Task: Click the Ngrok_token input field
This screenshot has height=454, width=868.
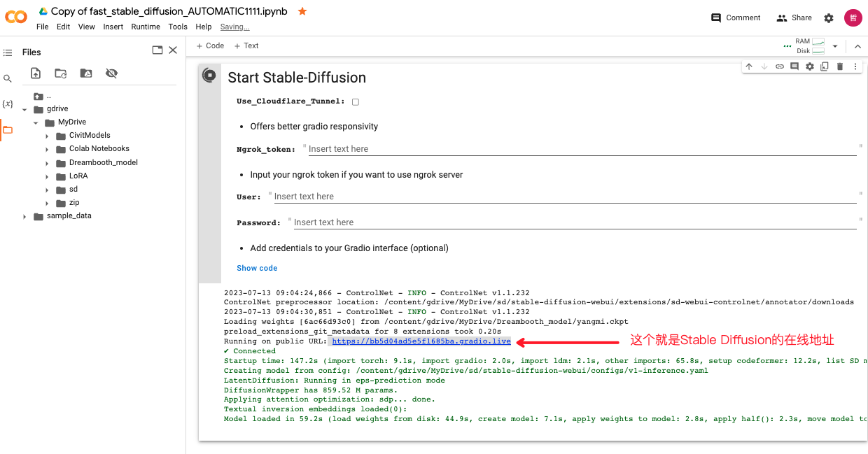Action: click(x=420, y=148)
